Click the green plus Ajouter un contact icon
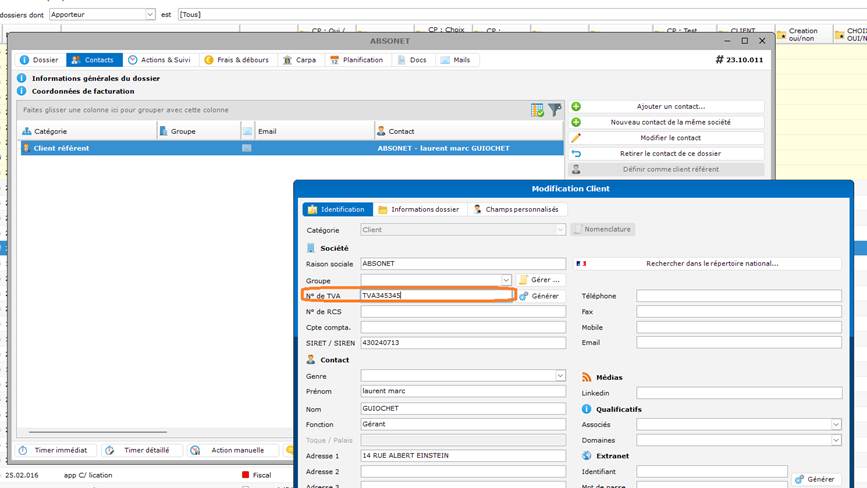The height and width of the screenshot is (488, 867). 576,106
